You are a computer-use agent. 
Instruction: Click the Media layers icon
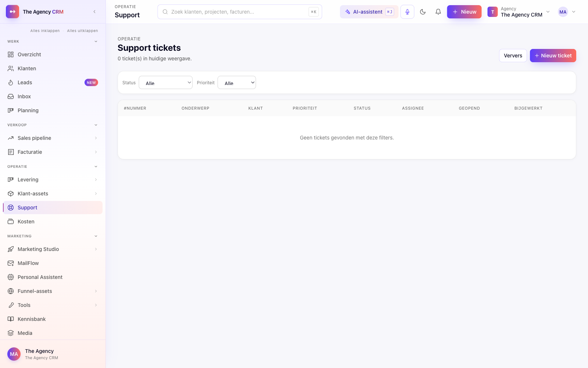point(11,333)
